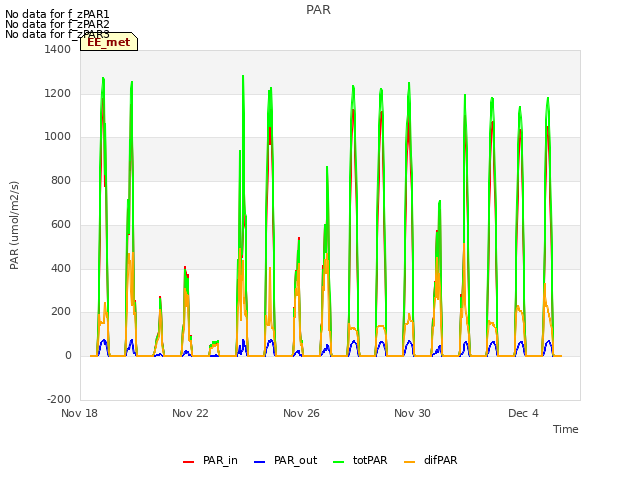The width and height of the screenshot is (640, 480).
Task: Click the blue PAR_out legend color marker
Action: coord(260,462)
